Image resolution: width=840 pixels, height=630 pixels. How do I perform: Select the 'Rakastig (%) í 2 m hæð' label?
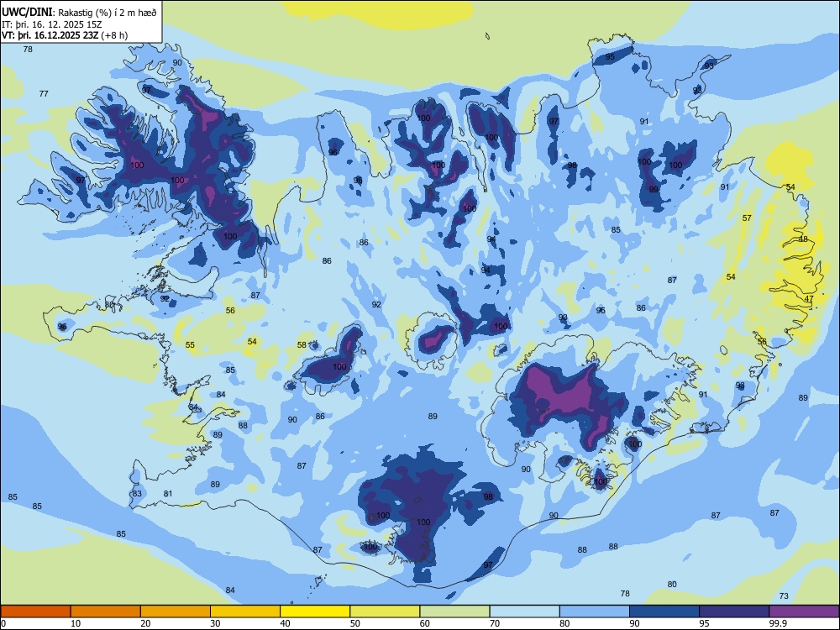click(x=108, y=13)
